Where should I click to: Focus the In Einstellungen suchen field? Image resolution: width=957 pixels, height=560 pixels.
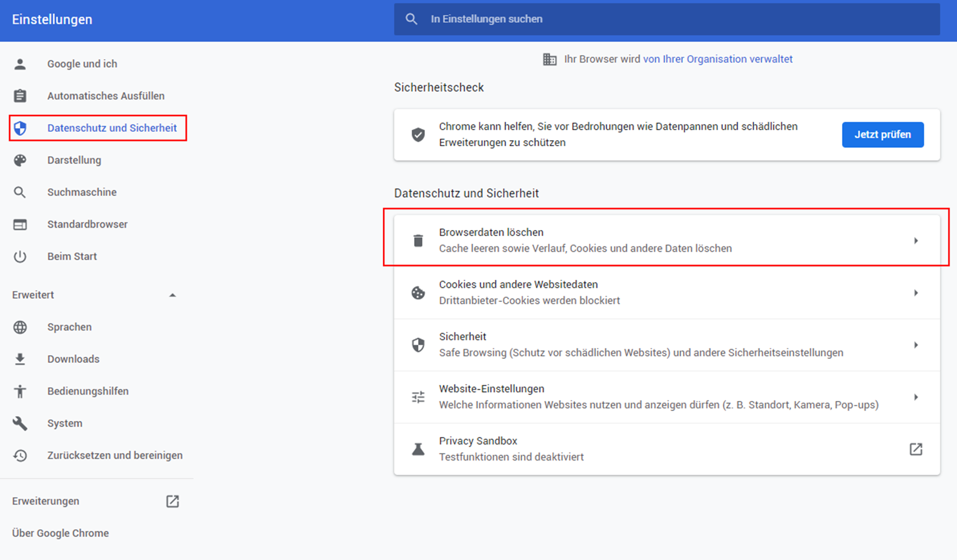pyautogui.click(x=668, y=19)
